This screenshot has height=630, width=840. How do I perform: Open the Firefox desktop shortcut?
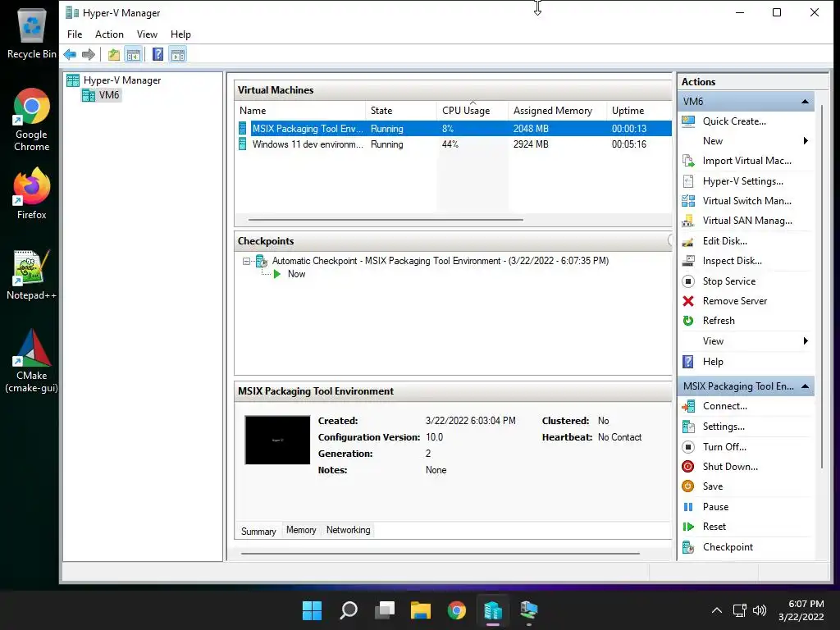click(x=31, y=194)
